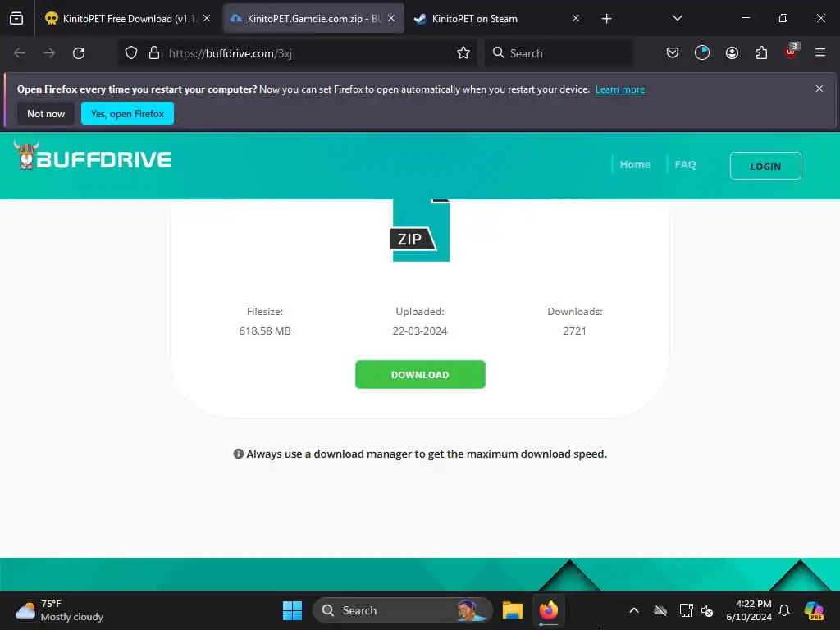Switch to KinitoPET on Steam tab
840x630 pixels.
pos(497,19)
